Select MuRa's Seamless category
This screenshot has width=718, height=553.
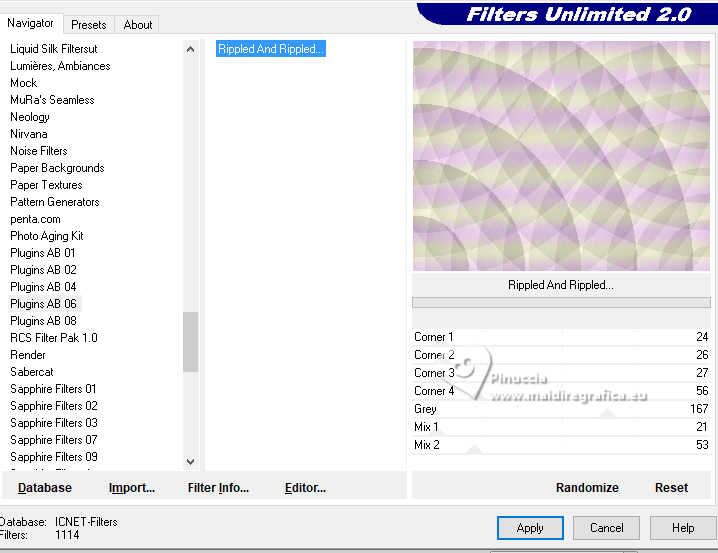pos(52,100)
